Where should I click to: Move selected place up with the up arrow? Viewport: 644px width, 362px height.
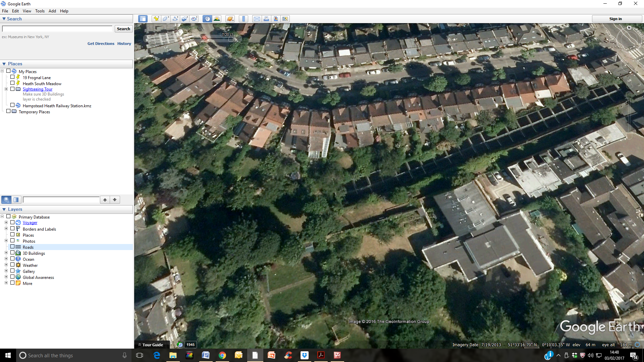pyautogui.click(x=105, y=200)
